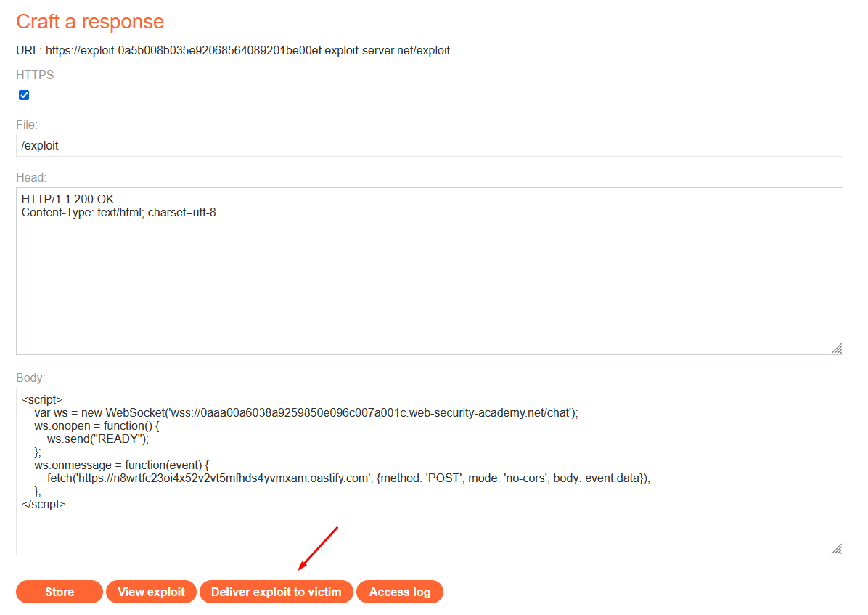The height and width of the screenshot is (615, 868).
Task: Click the File input field containing /exploit
Action: (x=429, y=145)
